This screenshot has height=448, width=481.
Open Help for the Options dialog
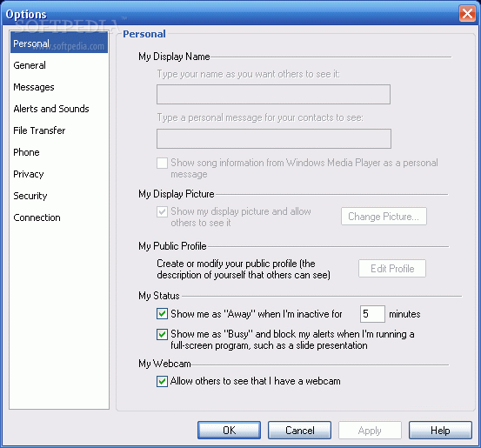(x=440, y=431)
